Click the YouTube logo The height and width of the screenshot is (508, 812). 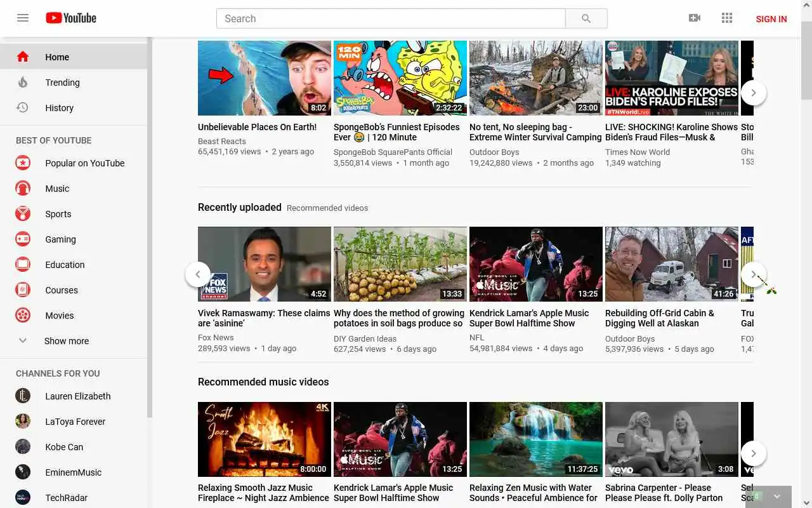point(71,18)
